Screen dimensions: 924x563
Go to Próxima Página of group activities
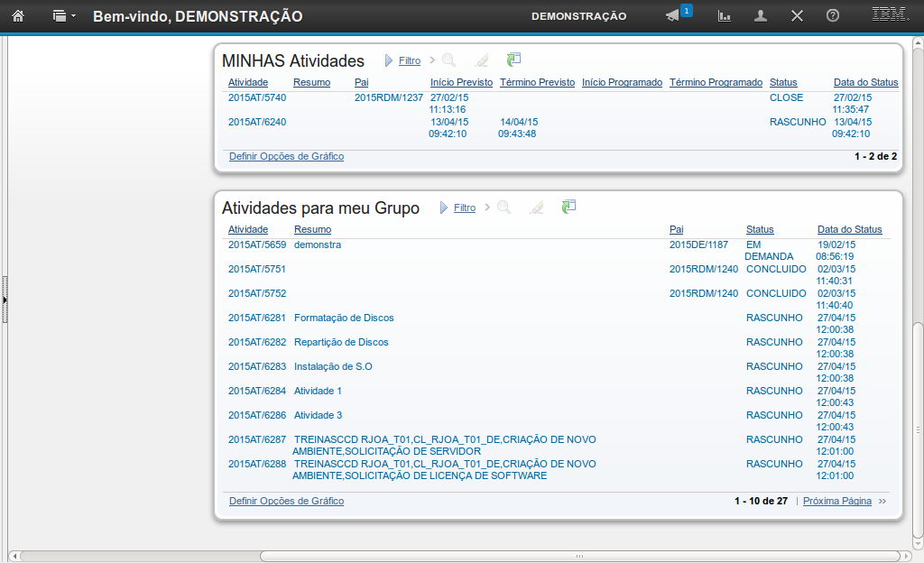click(837, 501)
